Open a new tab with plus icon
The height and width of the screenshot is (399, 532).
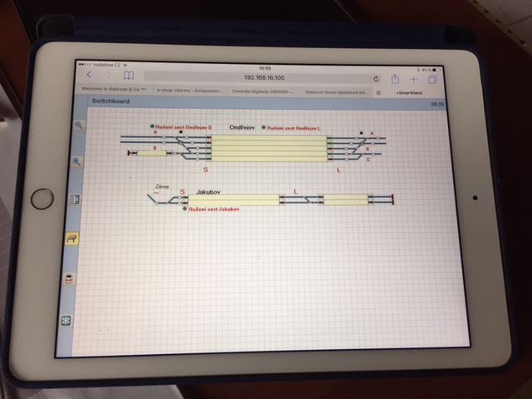(413, 79)
